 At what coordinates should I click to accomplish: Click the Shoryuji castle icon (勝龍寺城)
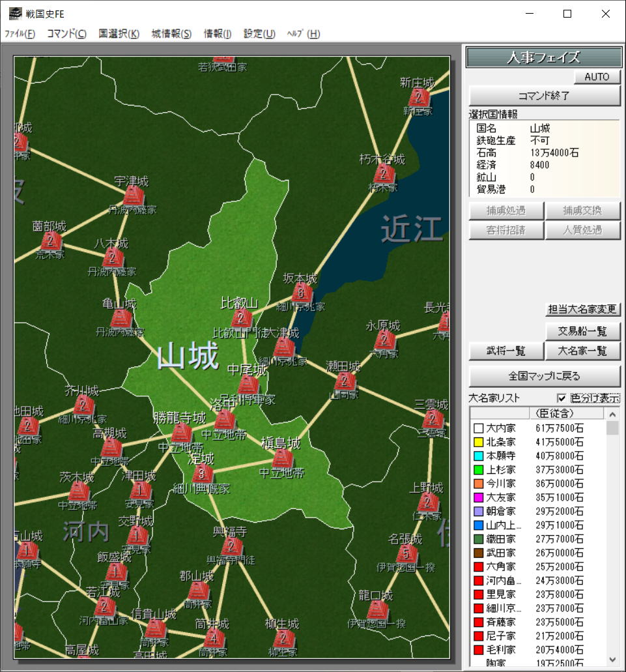181,433
